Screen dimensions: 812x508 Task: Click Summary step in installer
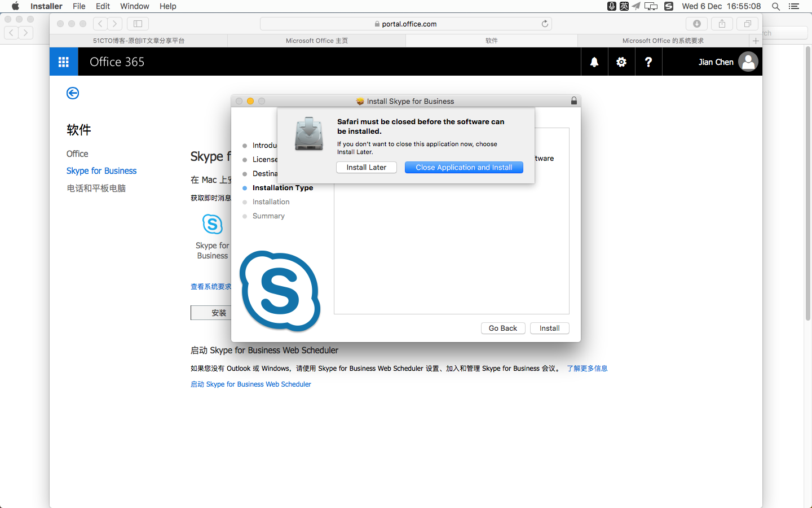tap(268, 216)
